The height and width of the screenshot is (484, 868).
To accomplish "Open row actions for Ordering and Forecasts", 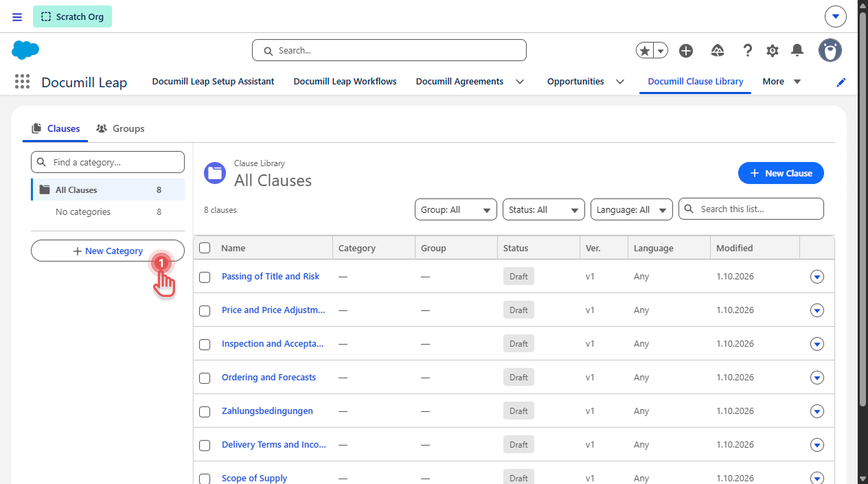I will click(x=817, y=378).
